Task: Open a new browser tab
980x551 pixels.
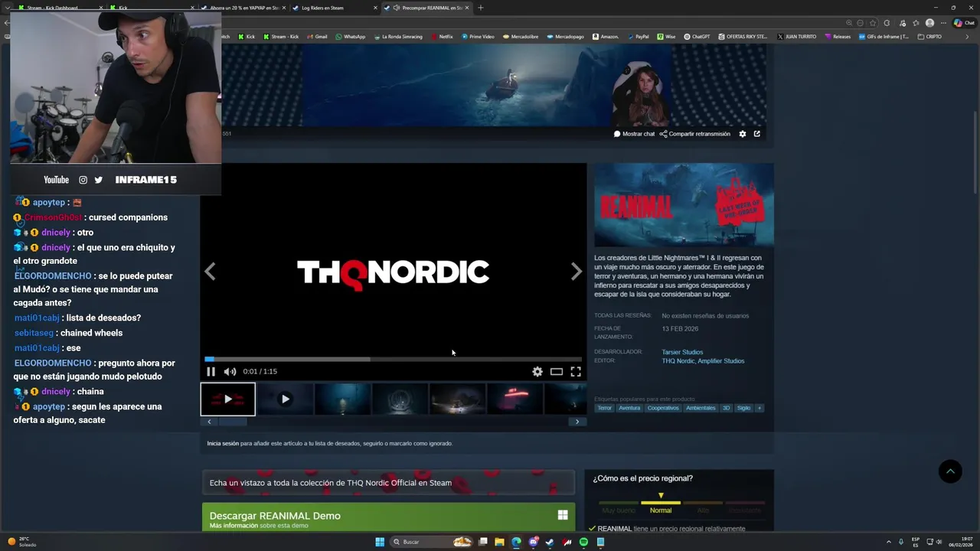Action: pos(481,8)
